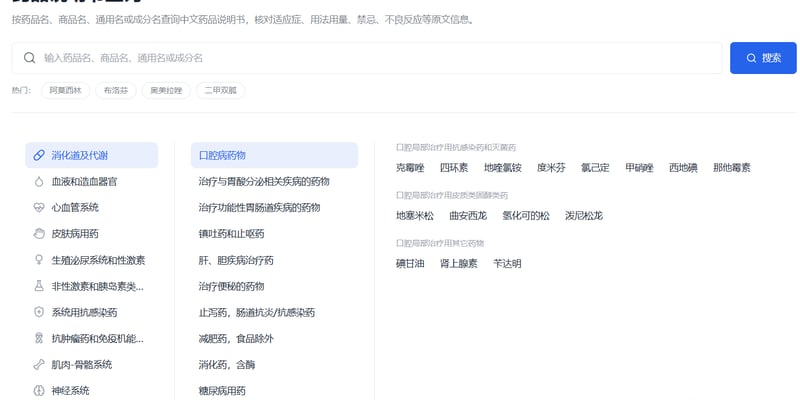Viewport: 800px width, 400px height.
Task: Select the hand icon for 皮肤病用药
Action: [x=39, y=234]
